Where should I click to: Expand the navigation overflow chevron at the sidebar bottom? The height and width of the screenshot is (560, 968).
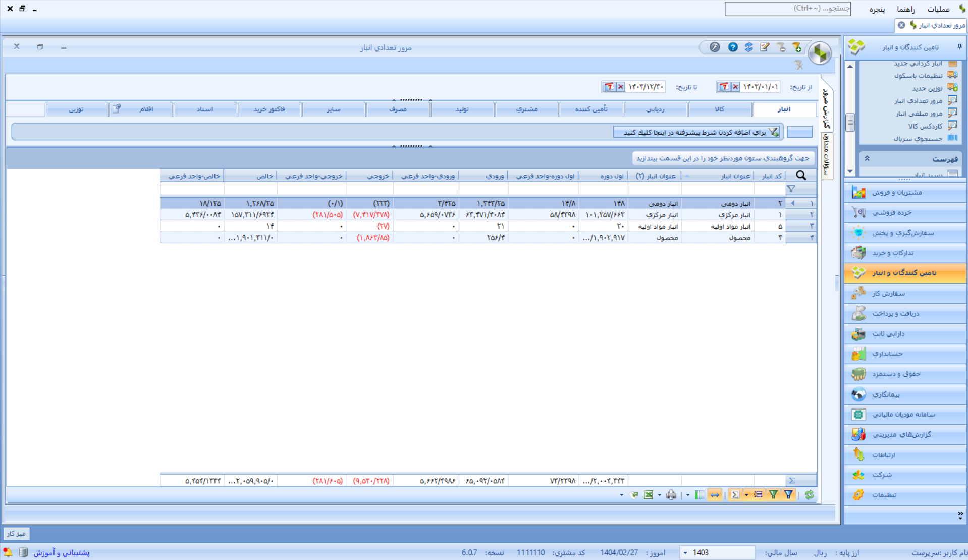(960, 515)
